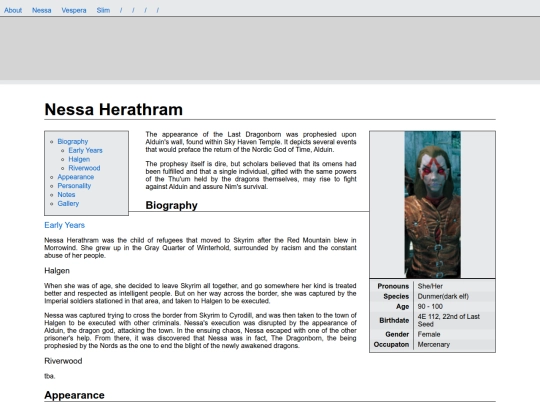Click the Pronouns label in infobox
Screen dimensions: 540x405
coord(393,286)
